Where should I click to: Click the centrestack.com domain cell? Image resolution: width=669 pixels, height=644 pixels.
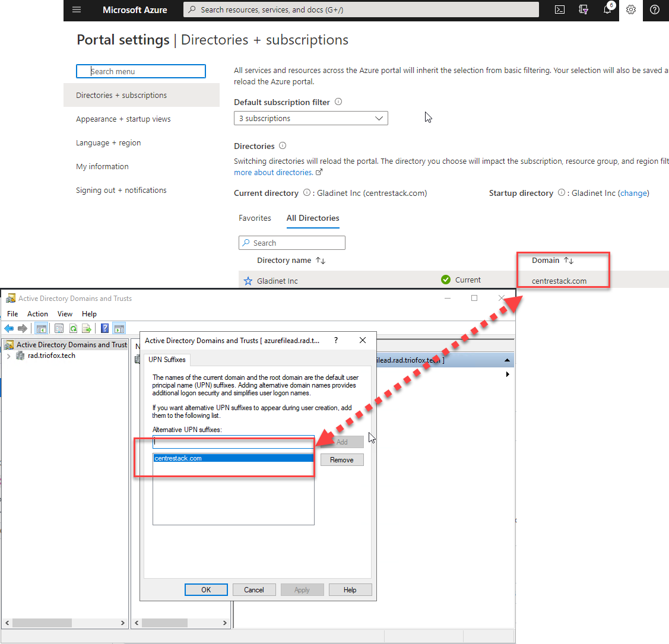tap(559, 281)
